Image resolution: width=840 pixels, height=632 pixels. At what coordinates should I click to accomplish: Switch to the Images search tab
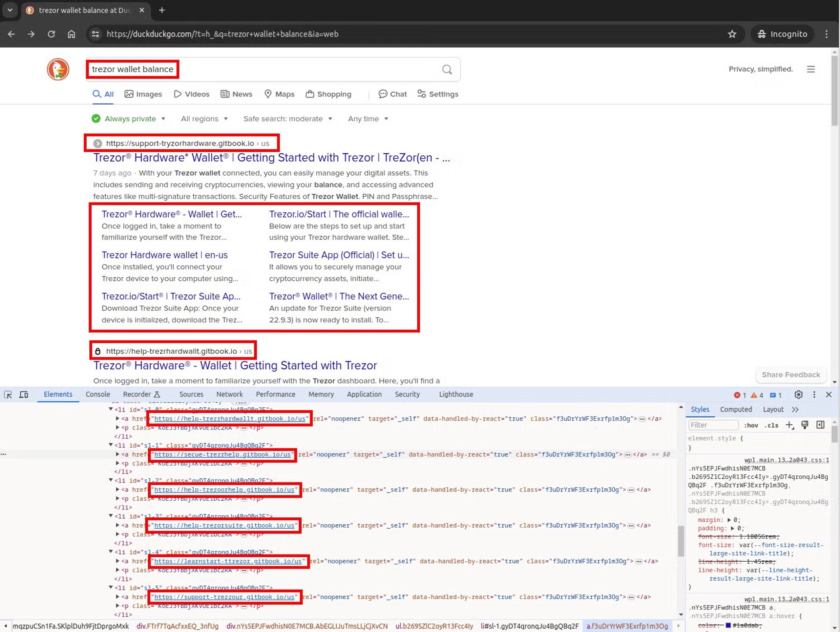click(143, 94)
